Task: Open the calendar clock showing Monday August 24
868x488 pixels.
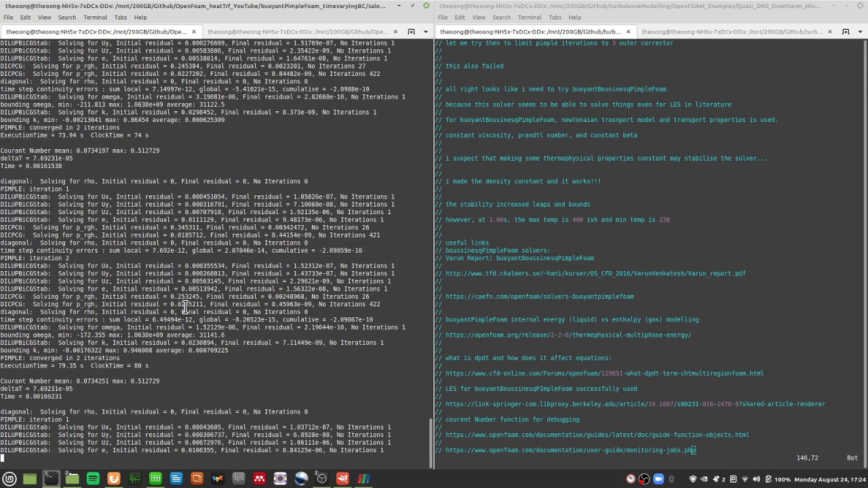Action: (830, 479)
